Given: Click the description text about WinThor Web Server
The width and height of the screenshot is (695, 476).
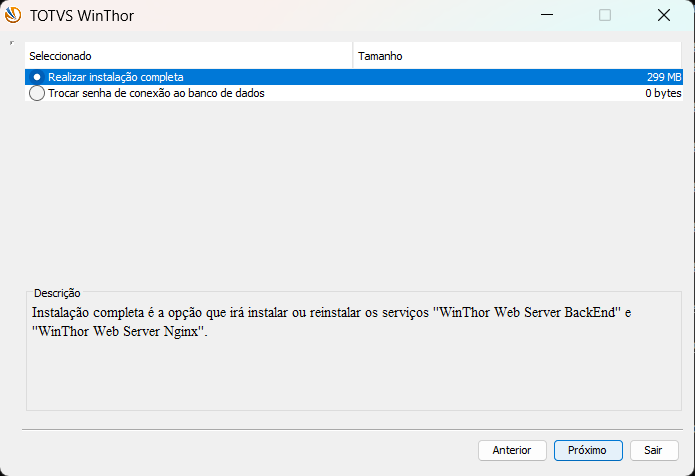Looking at the screenshot, I should point(331,322).
